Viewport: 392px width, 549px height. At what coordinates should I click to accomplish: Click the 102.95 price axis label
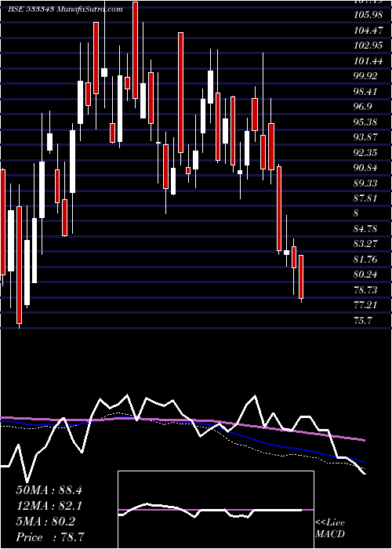(x=367, y=46)
